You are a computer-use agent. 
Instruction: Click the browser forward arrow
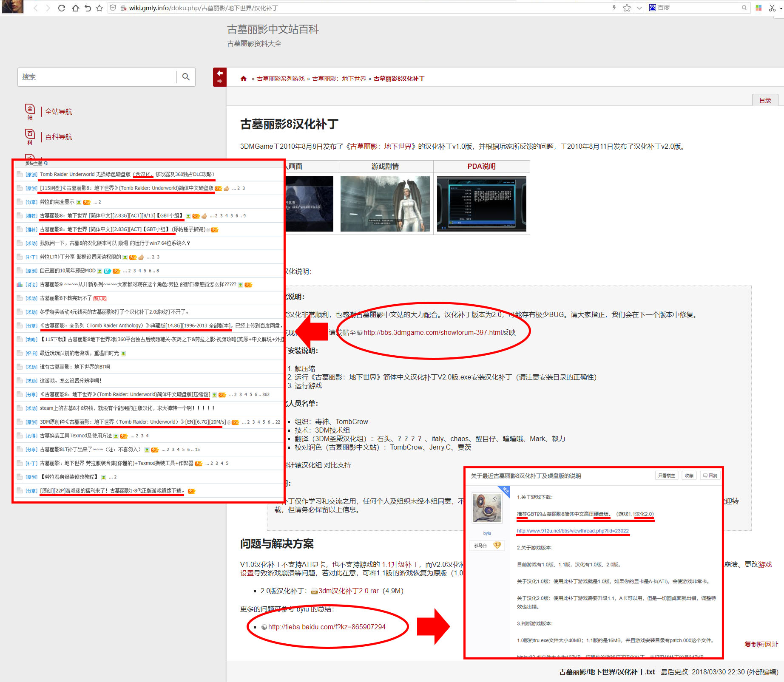(x=48, y=8)
